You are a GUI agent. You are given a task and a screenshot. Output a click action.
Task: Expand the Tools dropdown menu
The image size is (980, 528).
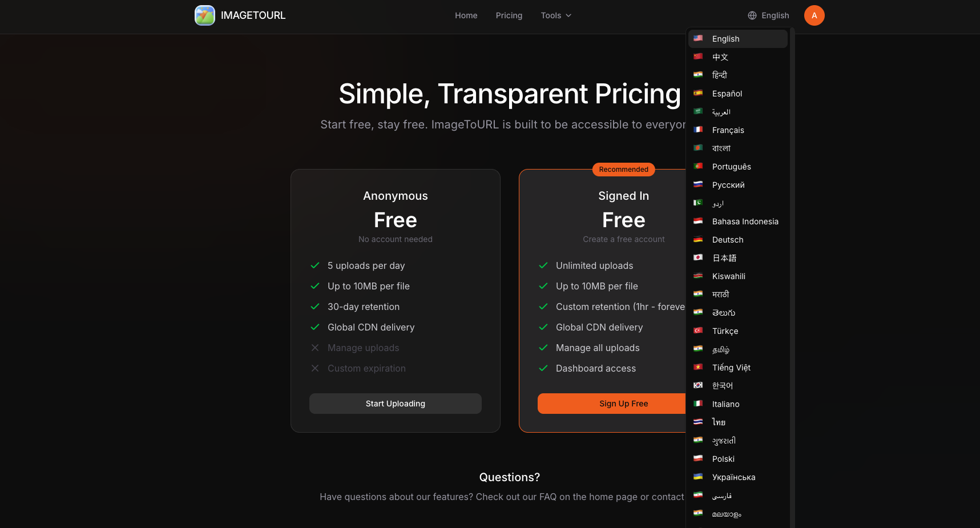click(x=555, y=15)
